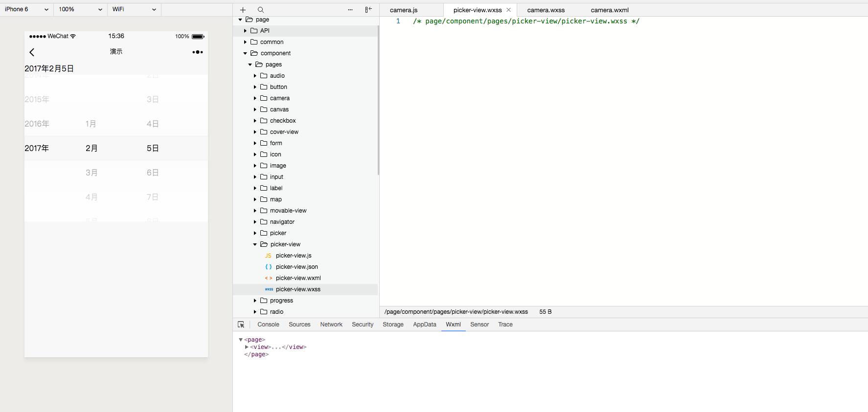Select the Wxml devtools tab
This screenshot has width=868, height=412.
453,325
